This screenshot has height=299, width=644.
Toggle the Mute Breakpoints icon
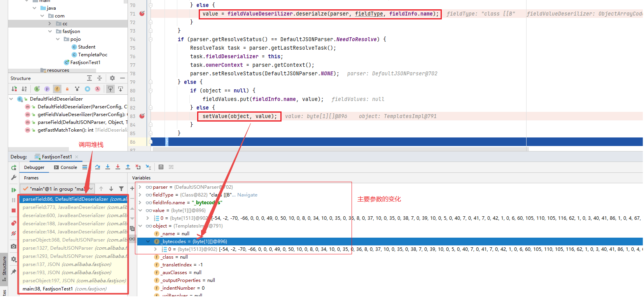tap(14, 233)
